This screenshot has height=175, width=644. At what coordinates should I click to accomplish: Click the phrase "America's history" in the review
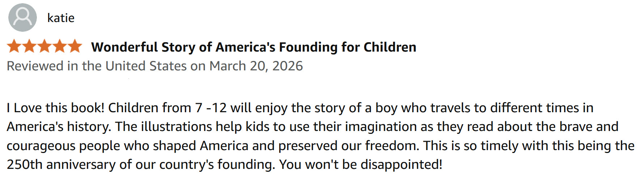pyautogui.click(x=59, y=127)
